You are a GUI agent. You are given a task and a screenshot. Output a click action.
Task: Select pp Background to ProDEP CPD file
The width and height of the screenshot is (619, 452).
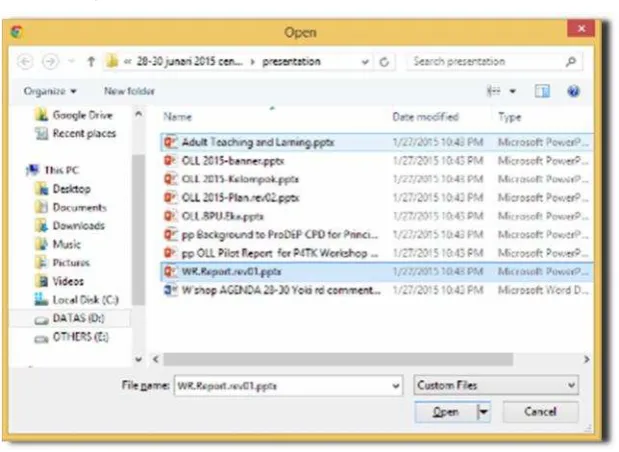pyautogui.click(x=377, y=235)
